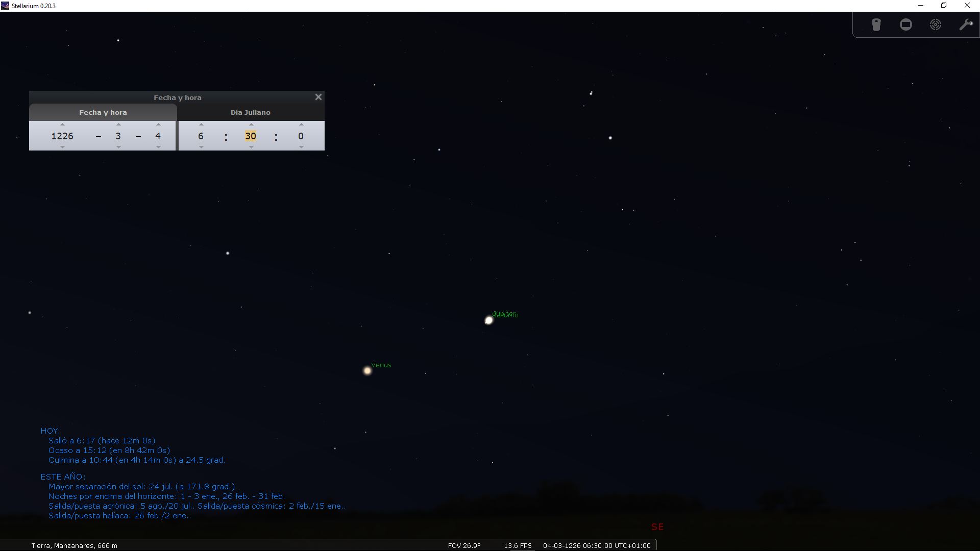
Task: Click the date-time readout in status bar
Action: click(x=596, y=545)
